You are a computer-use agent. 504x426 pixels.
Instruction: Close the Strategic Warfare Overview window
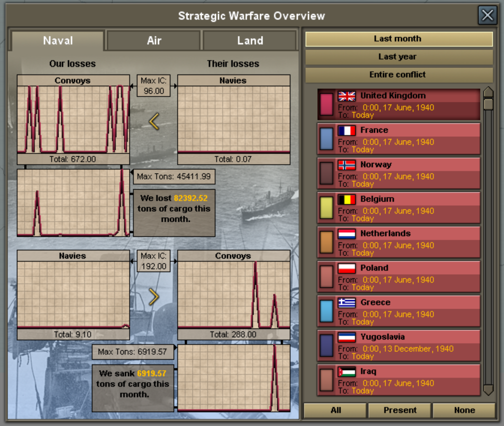click(x=487, y=15)
